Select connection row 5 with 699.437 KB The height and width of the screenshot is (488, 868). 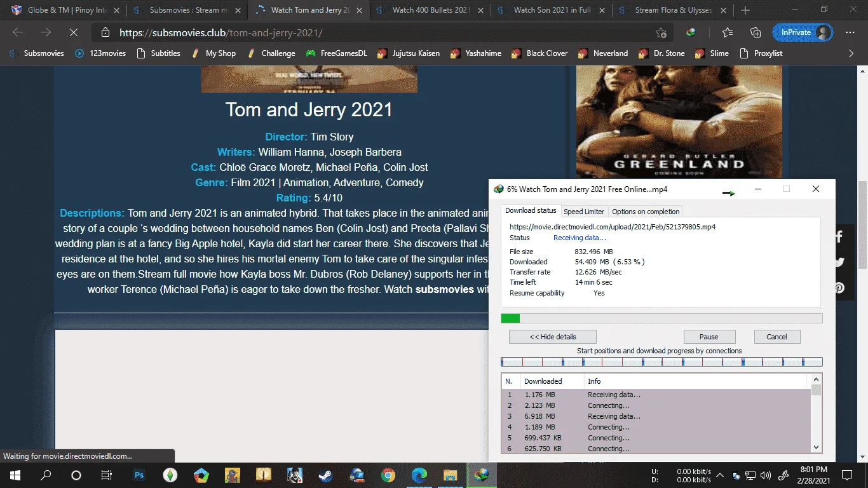pos(656,438)
